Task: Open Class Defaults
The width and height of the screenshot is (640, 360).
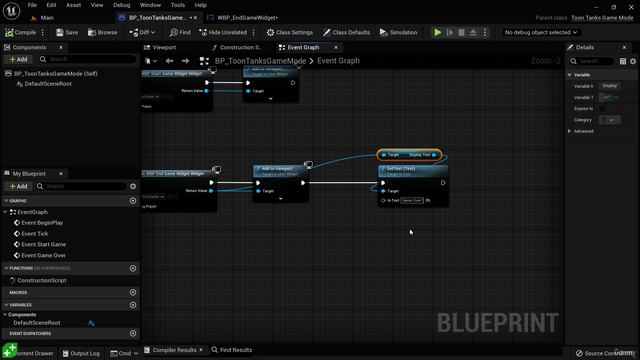Action: pos(347,32)
